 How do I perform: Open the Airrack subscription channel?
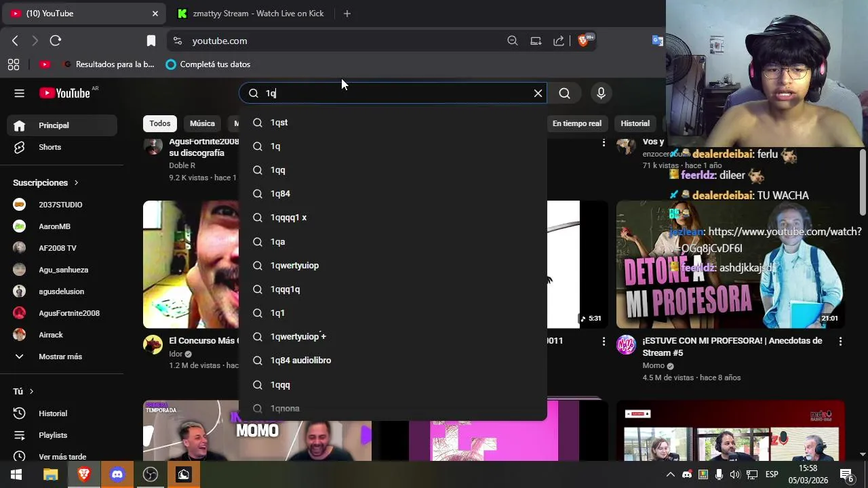pyautogui.click(x=62, y=335)
